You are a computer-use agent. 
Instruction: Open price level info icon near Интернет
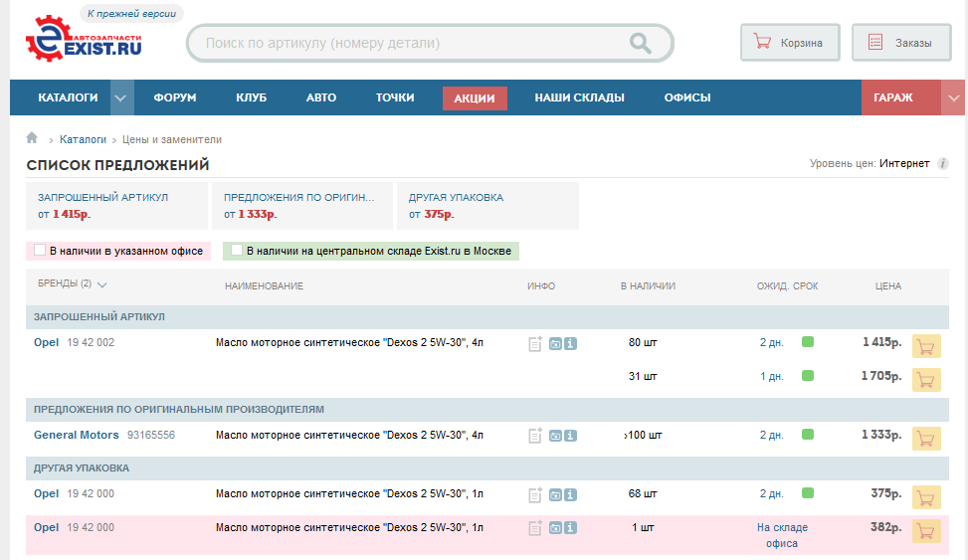point(943,163)
